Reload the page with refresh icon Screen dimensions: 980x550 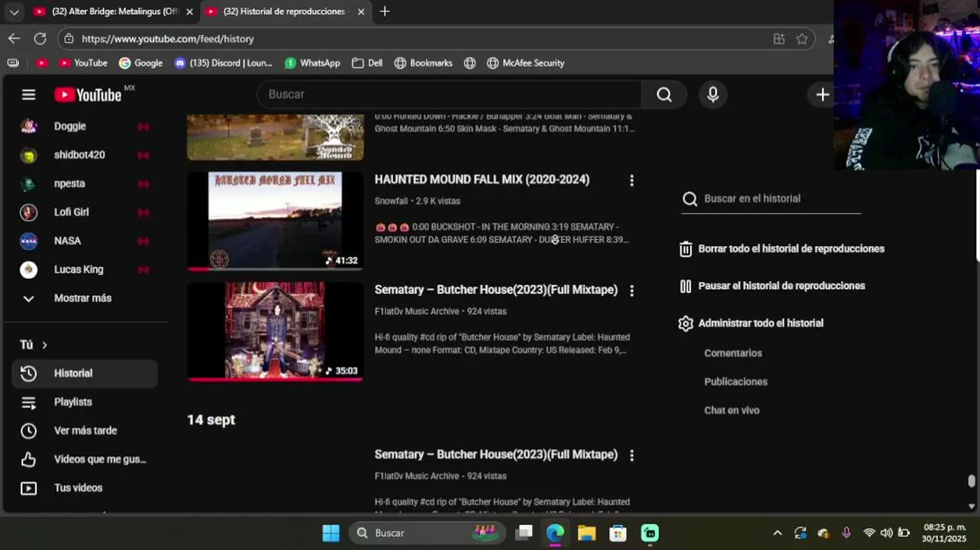click(x=40, y=38)
